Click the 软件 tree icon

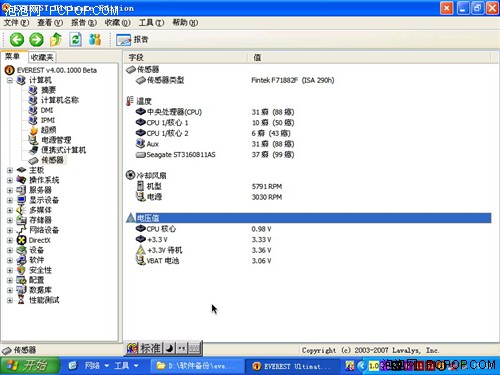(21, 260)
